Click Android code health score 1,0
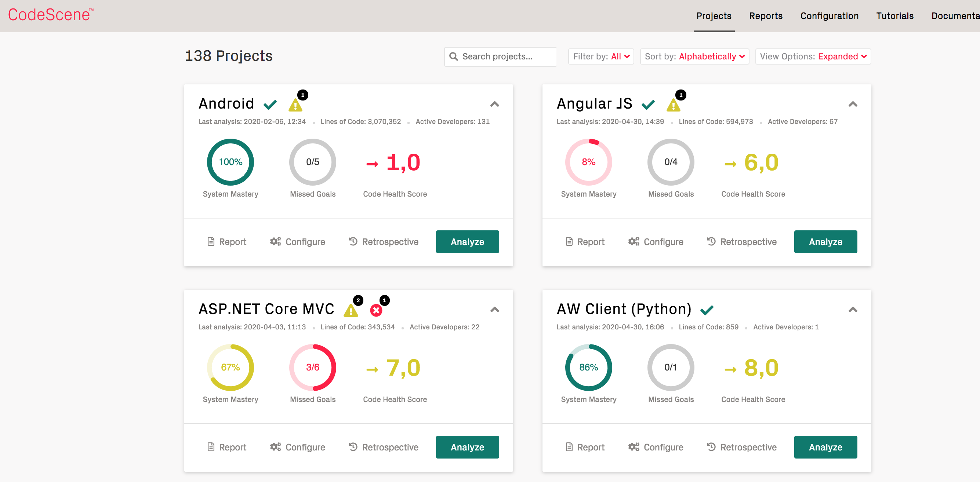The image size is (980, 482). pyautogui.click(x=403, y=163)
